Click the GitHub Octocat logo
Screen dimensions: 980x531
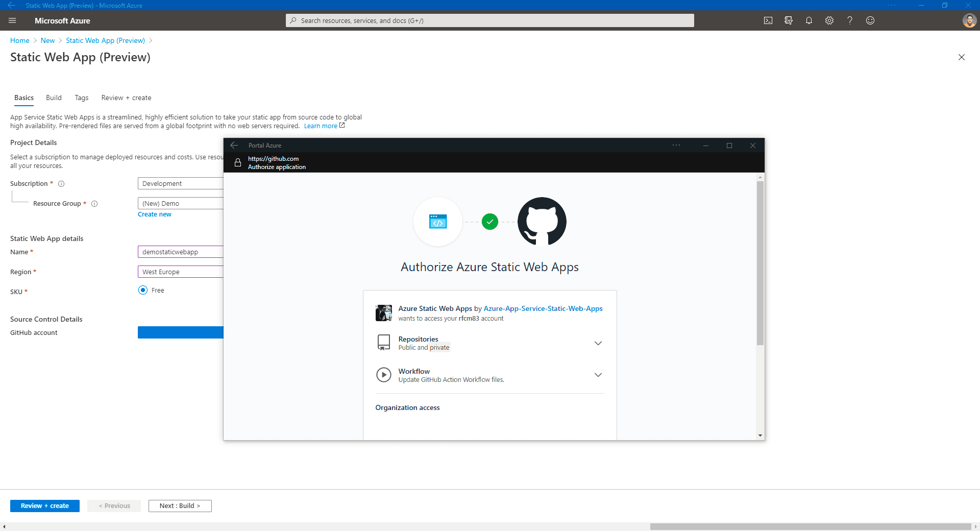tap(542, 222)
